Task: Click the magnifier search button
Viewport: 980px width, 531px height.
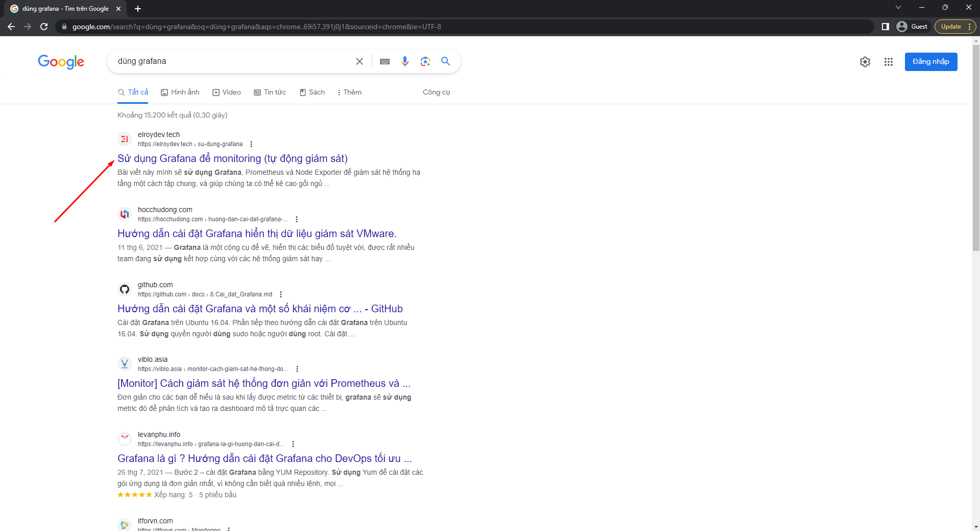Action: [446, 61]
